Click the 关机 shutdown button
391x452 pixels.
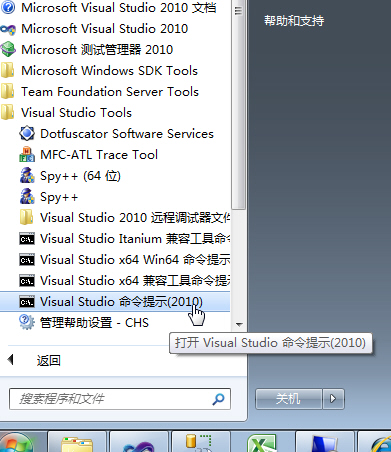tap(289, 399)
